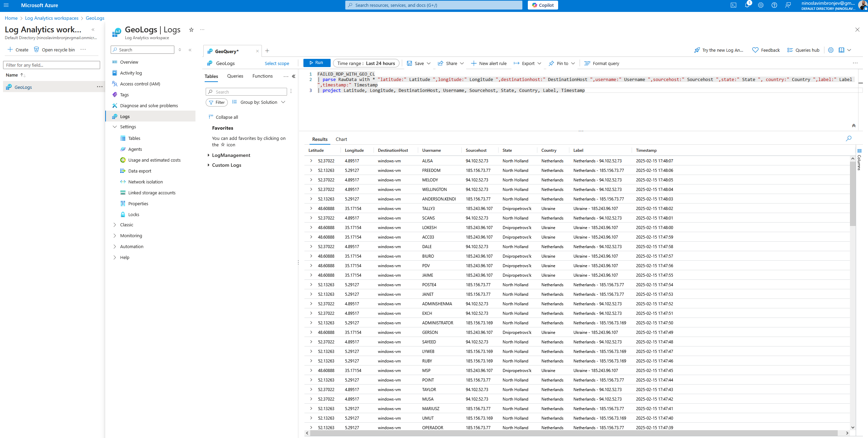Close the GeoQuery tab
868x438 pixels.
click(x=257, y=51)
